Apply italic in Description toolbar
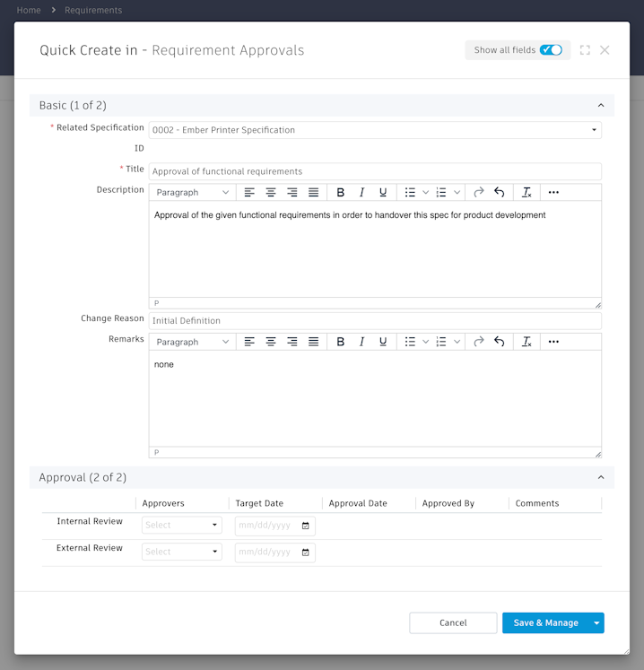 click(x=362, y=193)
